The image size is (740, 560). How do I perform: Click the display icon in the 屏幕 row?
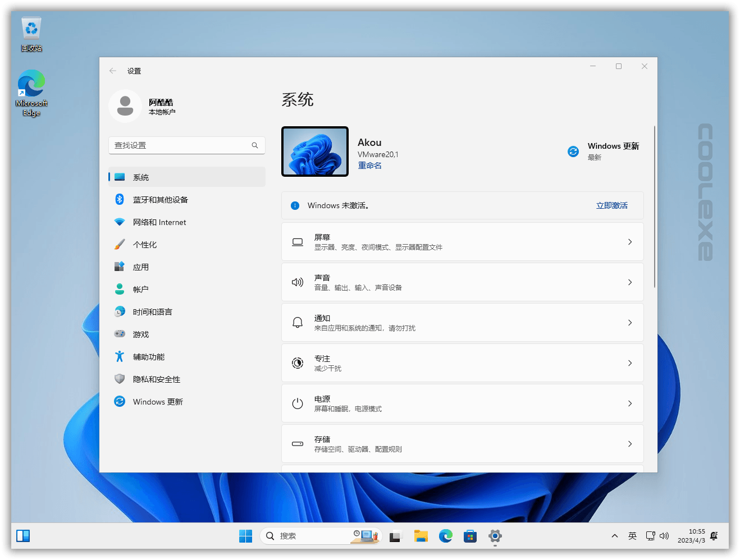click(x=298, y=242)
